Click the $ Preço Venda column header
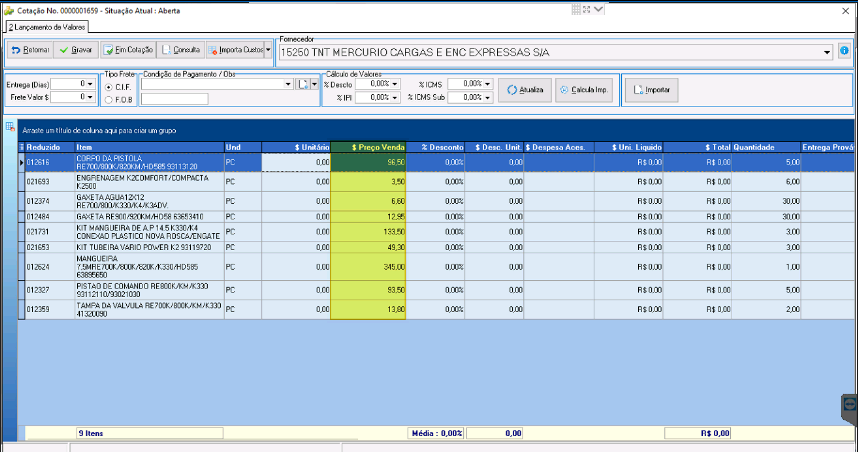The image size is (858, 452). pyautogui.click(x=368, y=147)
